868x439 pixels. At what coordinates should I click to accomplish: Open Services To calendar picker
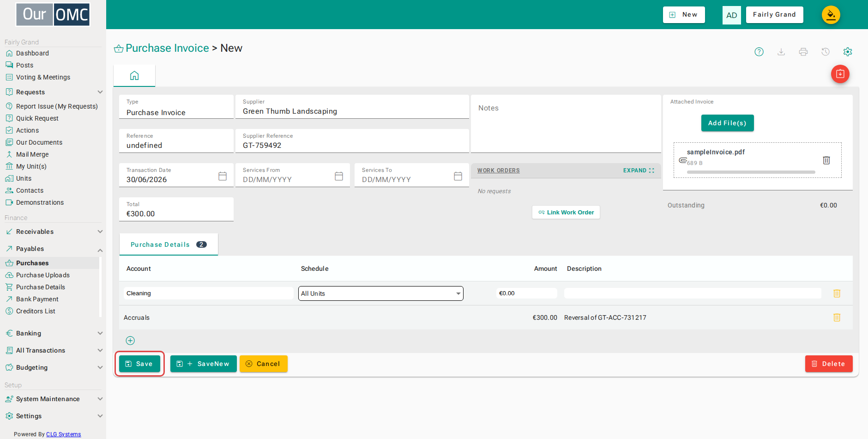pyautogui.click(x=458, y=176)
